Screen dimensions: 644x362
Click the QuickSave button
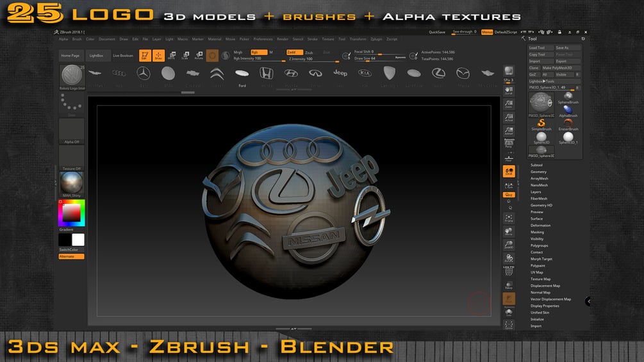pos(437,32)
